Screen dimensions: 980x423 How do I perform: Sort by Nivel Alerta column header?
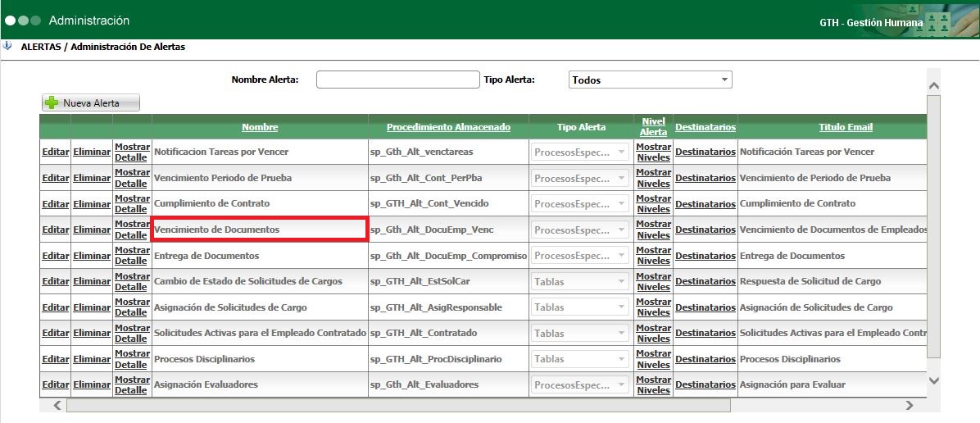[653, 126]
